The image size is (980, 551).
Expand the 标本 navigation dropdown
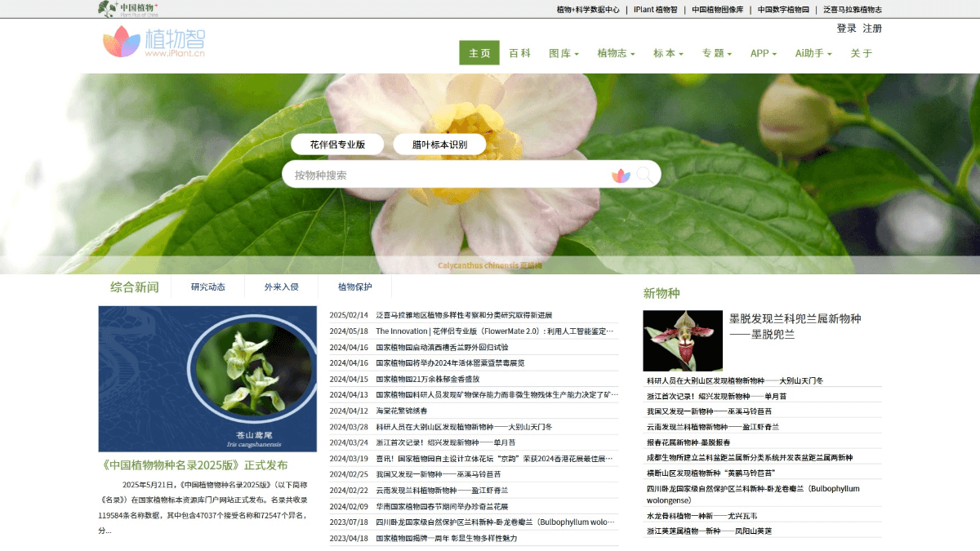click(668, 53)
